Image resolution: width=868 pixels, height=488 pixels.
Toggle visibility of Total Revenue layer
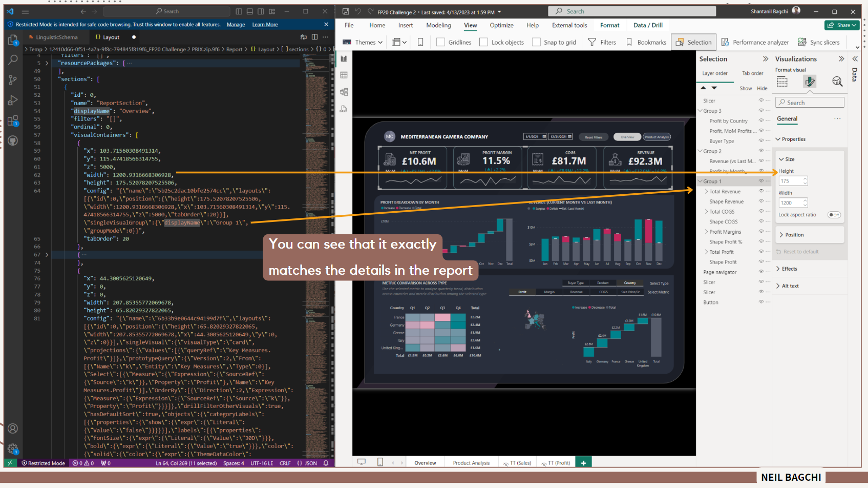click(x=761, y=191)
